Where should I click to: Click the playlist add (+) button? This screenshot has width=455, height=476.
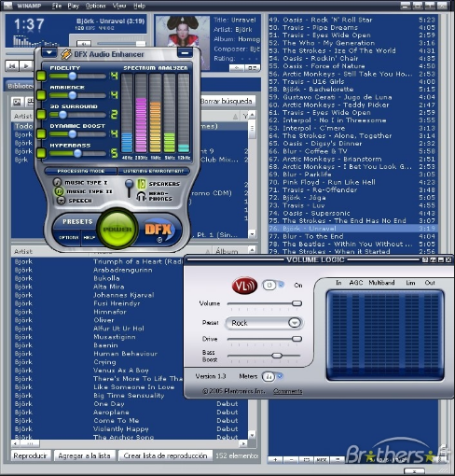click(x=275, y=460)
